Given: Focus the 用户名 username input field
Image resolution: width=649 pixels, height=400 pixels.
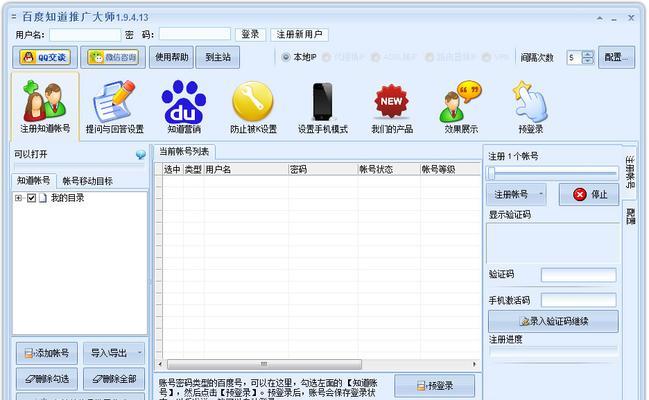Looking at the screenshot, I should click(x=85, y=35).
